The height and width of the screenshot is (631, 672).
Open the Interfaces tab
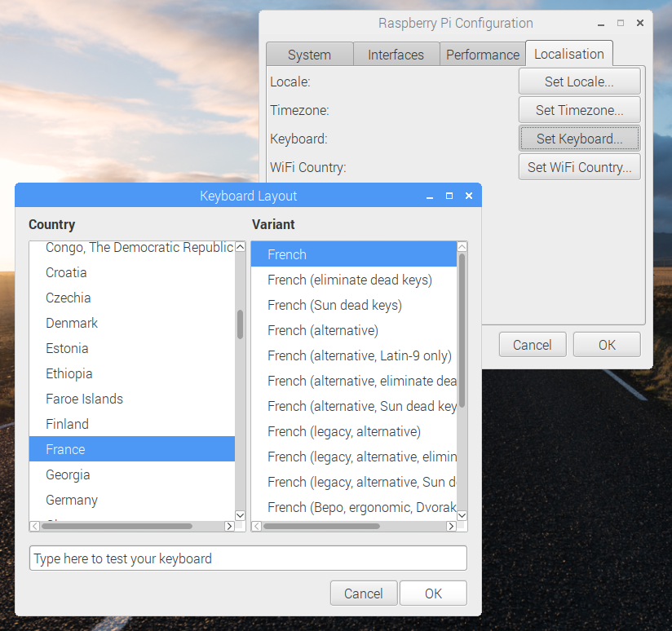point(396,55)
